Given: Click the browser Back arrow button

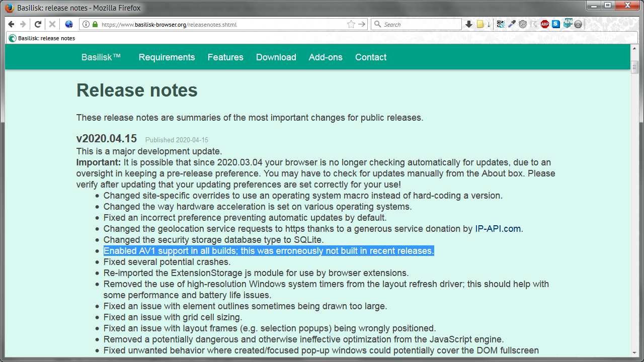Looking at the screenshot, I should (x=11, y=24).
